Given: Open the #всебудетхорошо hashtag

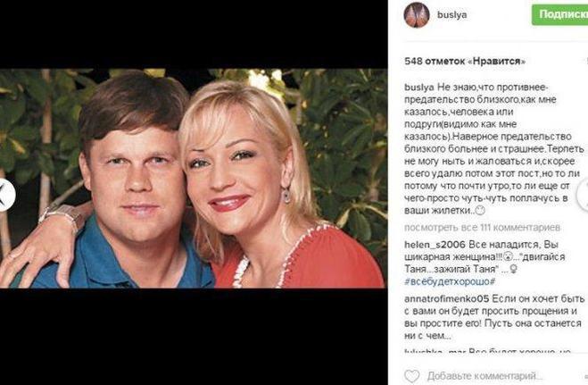Looking at the screenshot, I should 450,281.
